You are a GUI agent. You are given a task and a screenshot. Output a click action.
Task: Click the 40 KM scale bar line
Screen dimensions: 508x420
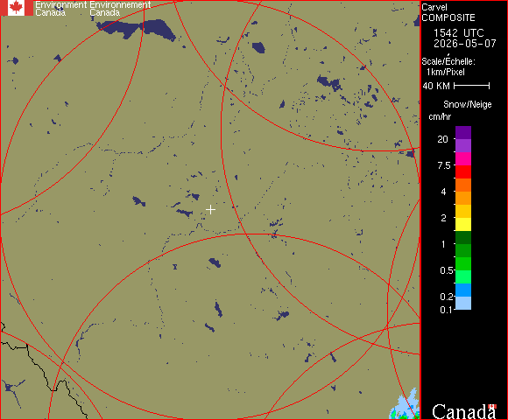click(472, 86)
